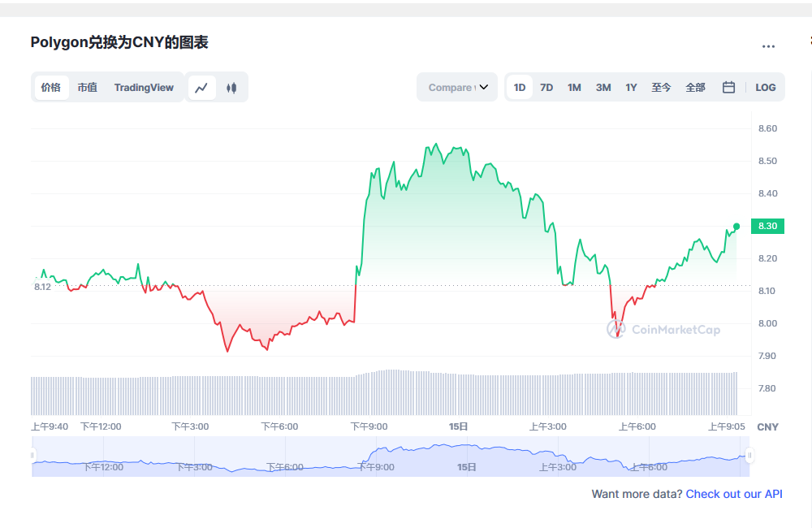
Task: Show the 1Y time range
Action: coord(631,88)
